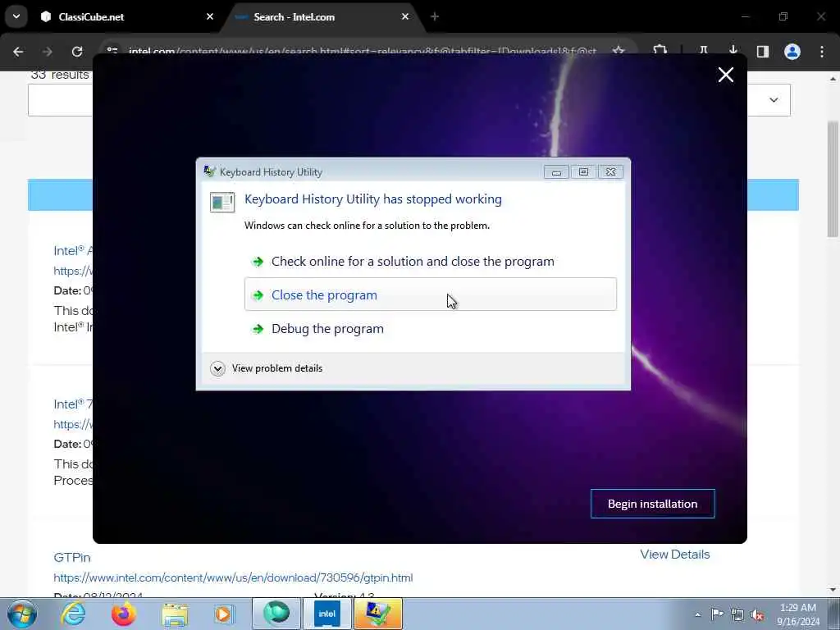Screen dimensions: 840x630
Task: Open the sort dropdown chevron on the Intel page
Action: [x=774, y=99]
